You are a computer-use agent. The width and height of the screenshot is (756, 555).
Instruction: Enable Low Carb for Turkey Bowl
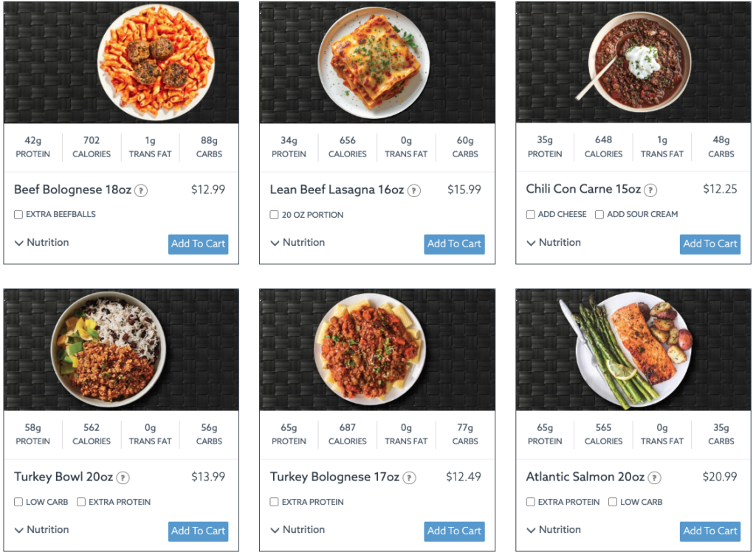pyautogui.click(x=18, y=502)
